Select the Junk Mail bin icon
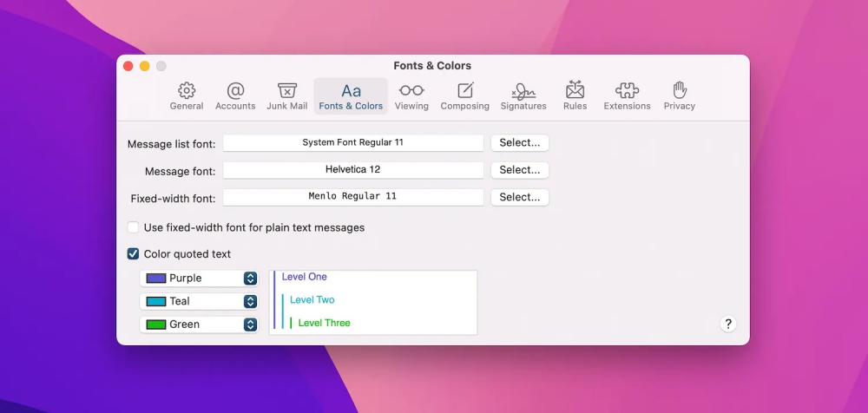Screen dimensions: 868x413 click(x=287, y=91)
